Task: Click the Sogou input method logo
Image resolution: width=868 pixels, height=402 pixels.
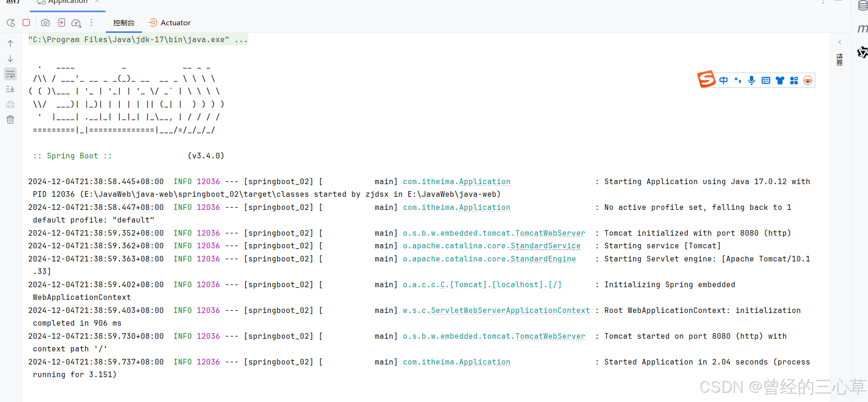Action: (706, 79)
